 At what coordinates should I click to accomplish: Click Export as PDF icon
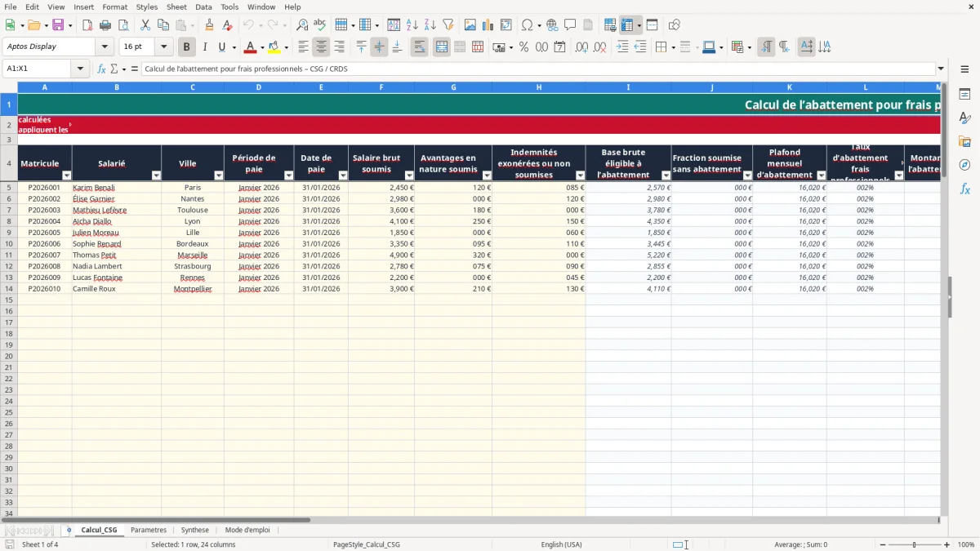(x=87, y=25)
